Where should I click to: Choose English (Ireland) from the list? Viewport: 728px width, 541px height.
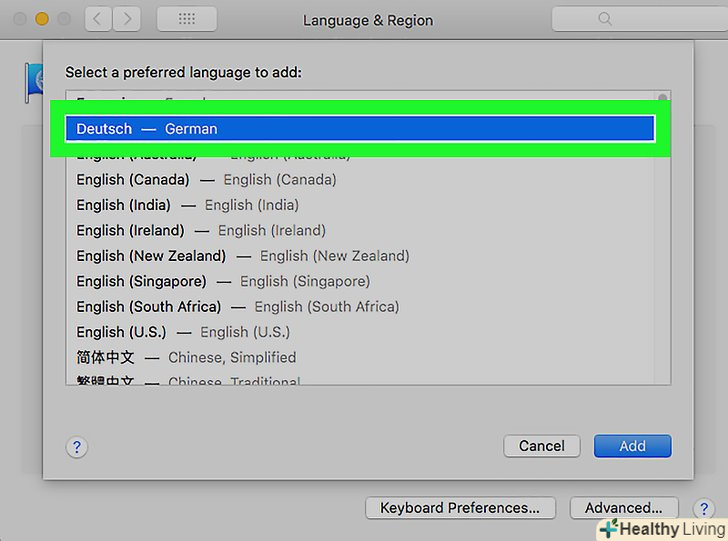[x=360, y=230]
